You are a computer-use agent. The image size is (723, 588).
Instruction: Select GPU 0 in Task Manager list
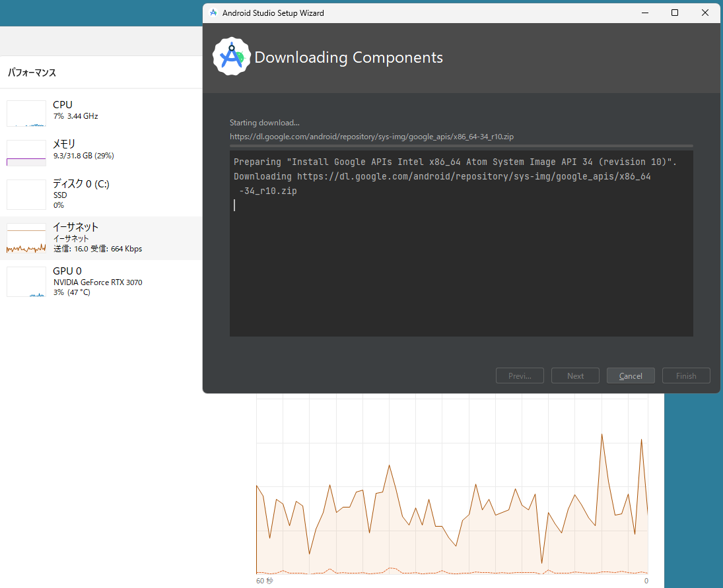[101, 281]
